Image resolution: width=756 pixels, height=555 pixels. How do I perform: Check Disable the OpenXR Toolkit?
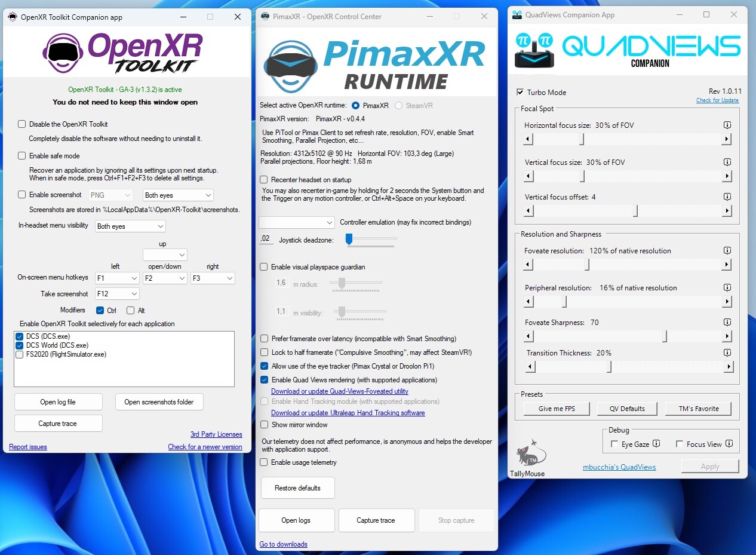[22, 124]
